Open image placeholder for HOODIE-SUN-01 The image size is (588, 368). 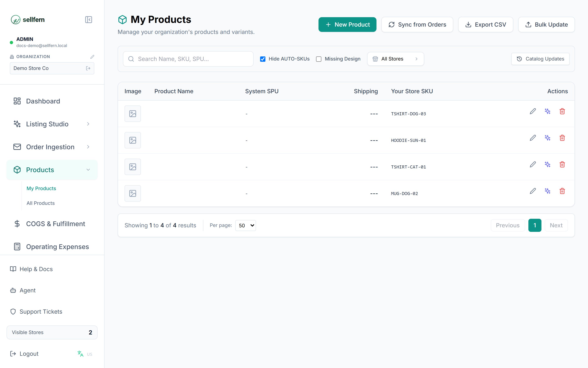[133, 140]
